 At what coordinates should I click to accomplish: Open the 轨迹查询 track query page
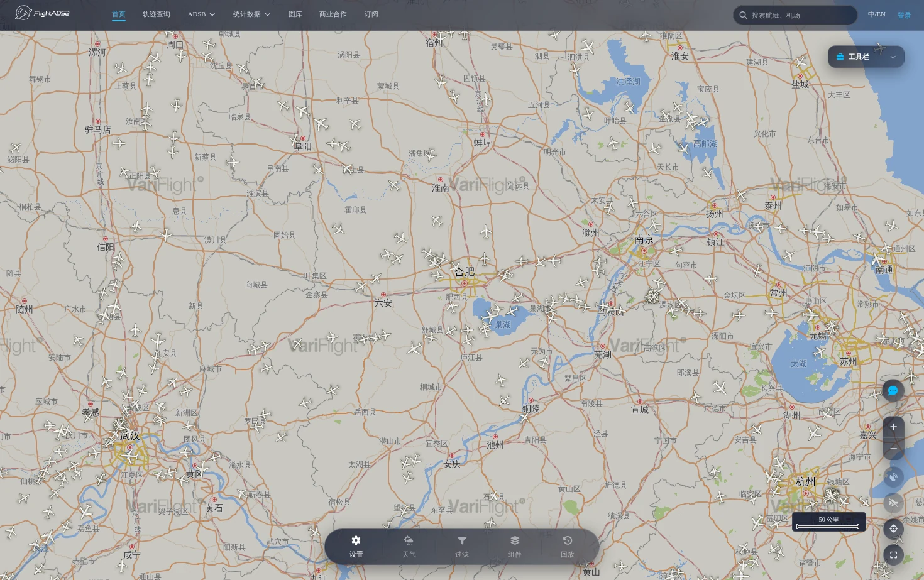157,14
